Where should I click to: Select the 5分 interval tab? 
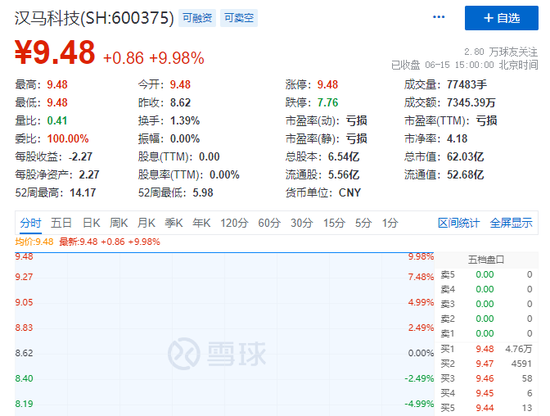coord(363,223)
